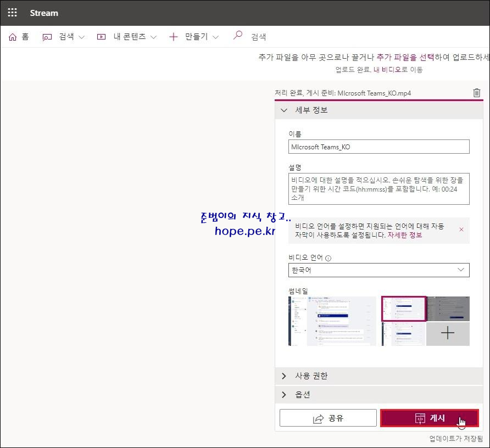
Task: Delete uploaded video with trash icon
Action: pyautogui.click(x=477, y=93)
